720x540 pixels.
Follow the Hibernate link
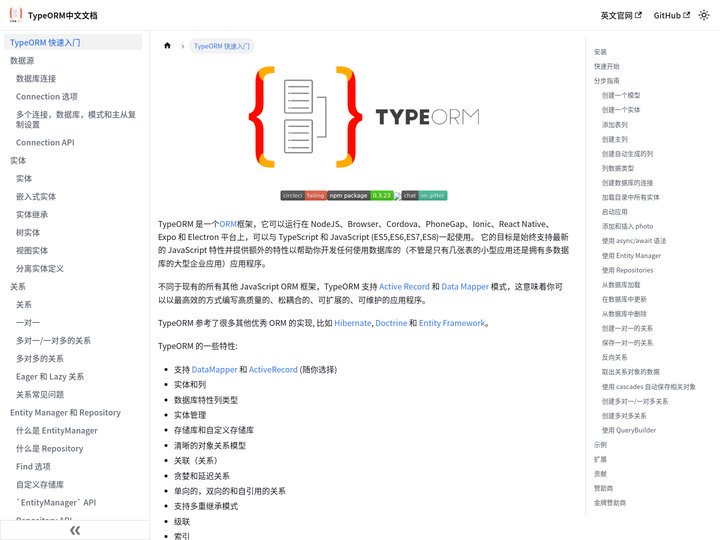pos(353,323)
